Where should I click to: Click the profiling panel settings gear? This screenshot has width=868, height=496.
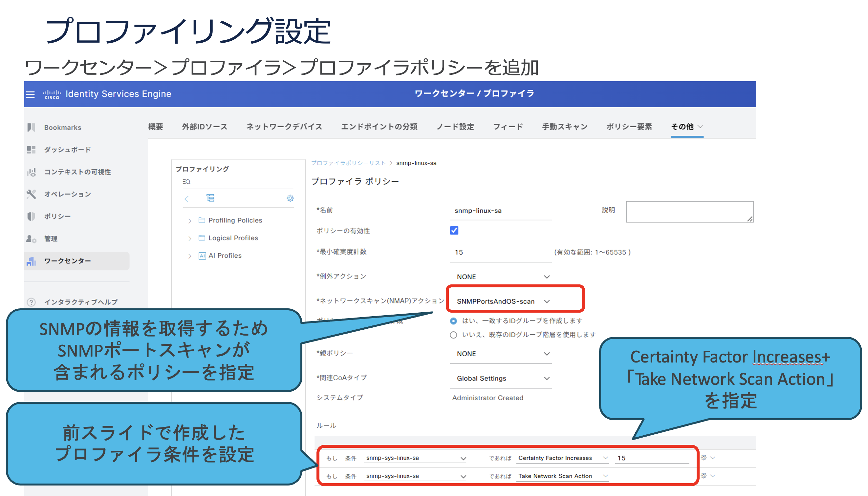(290, 198)
